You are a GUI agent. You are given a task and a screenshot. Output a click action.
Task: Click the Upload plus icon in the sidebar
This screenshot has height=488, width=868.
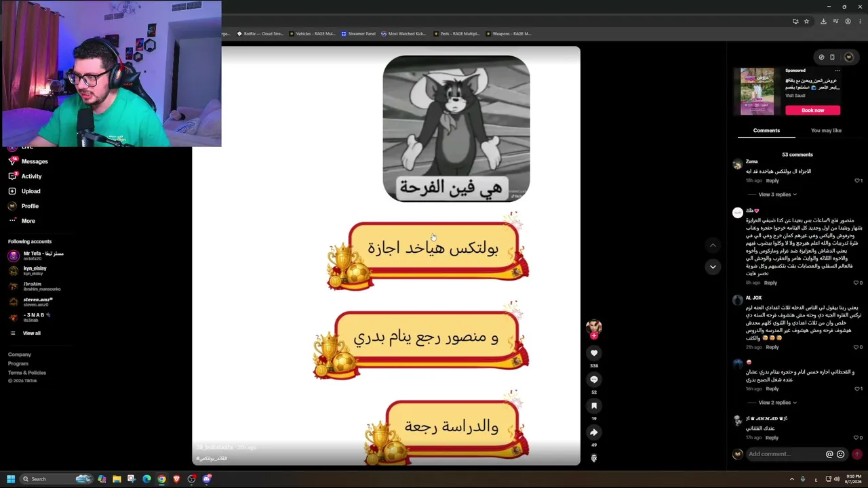pos(12,191)
